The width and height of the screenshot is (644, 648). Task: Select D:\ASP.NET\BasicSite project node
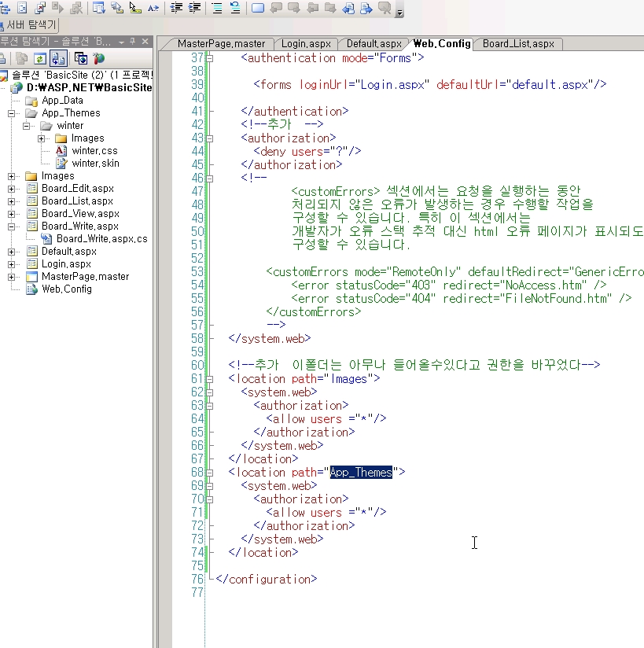(x=90, y=87)
